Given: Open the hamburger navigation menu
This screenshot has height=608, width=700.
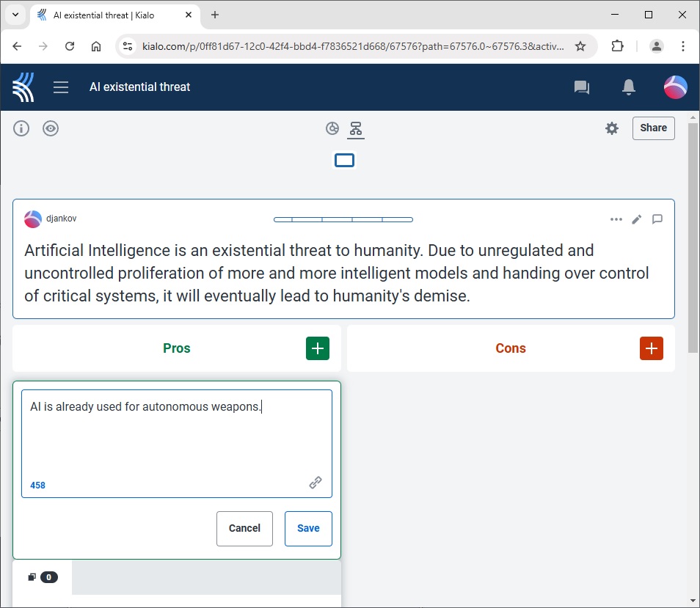Looking at the screenshot, I should [61, 87].
